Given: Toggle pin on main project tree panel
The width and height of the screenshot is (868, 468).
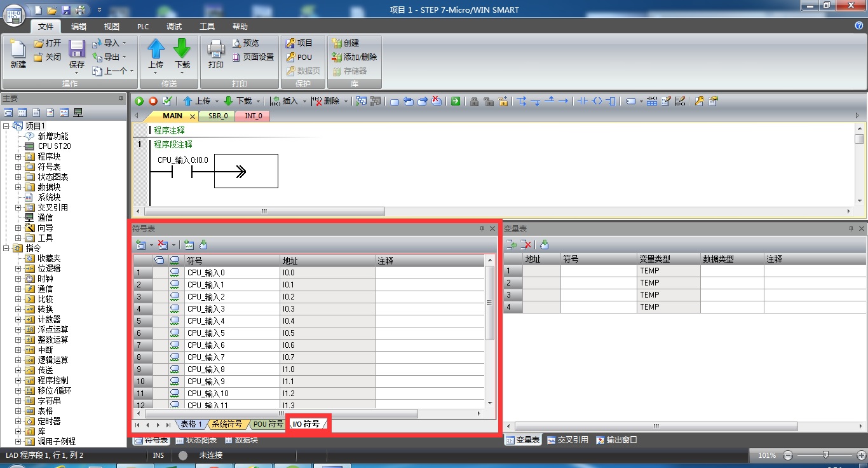Looking at the screenshot, I should [121, 99].
